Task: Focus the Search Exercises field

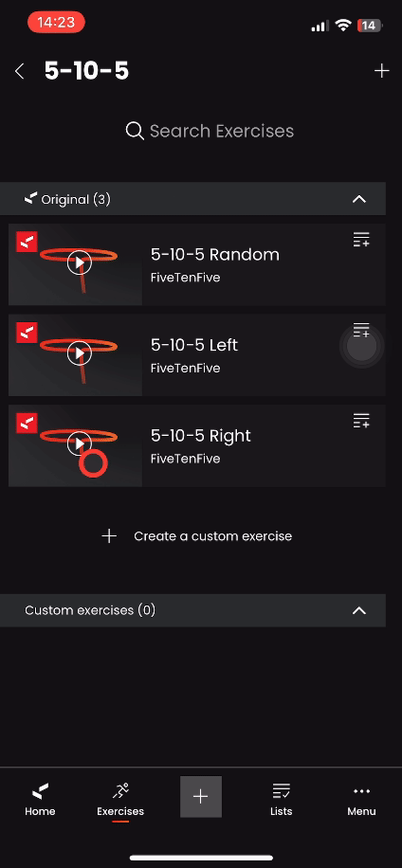Action: (210, 131)
